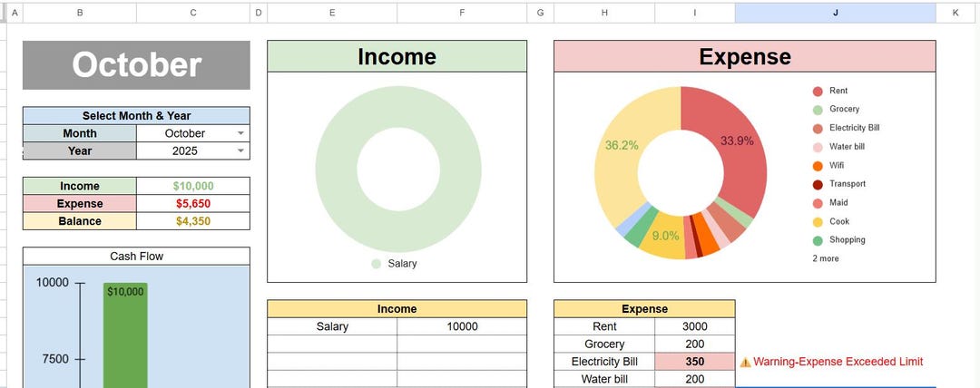The image size is (980, 388).
Task: Select the column I header
Action: coord(695,13)
